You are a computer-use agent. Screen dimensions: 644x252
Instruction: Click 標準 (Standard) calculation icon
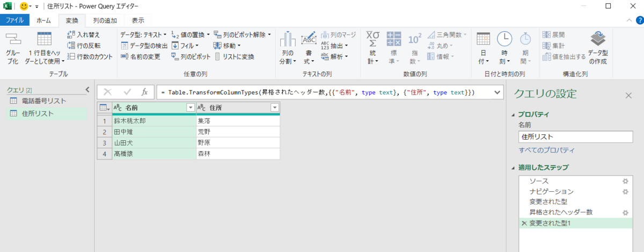(394, 39)
